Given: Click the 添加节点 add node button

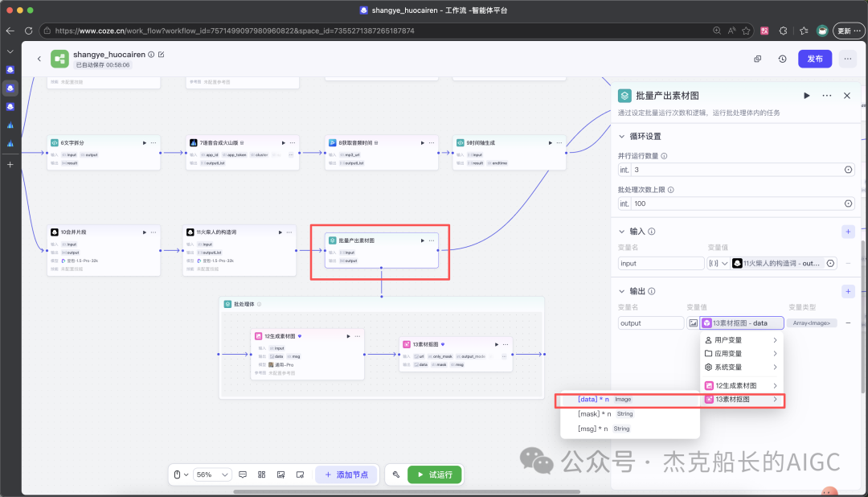Looking at the screenshot, I should tap(346, 474).
